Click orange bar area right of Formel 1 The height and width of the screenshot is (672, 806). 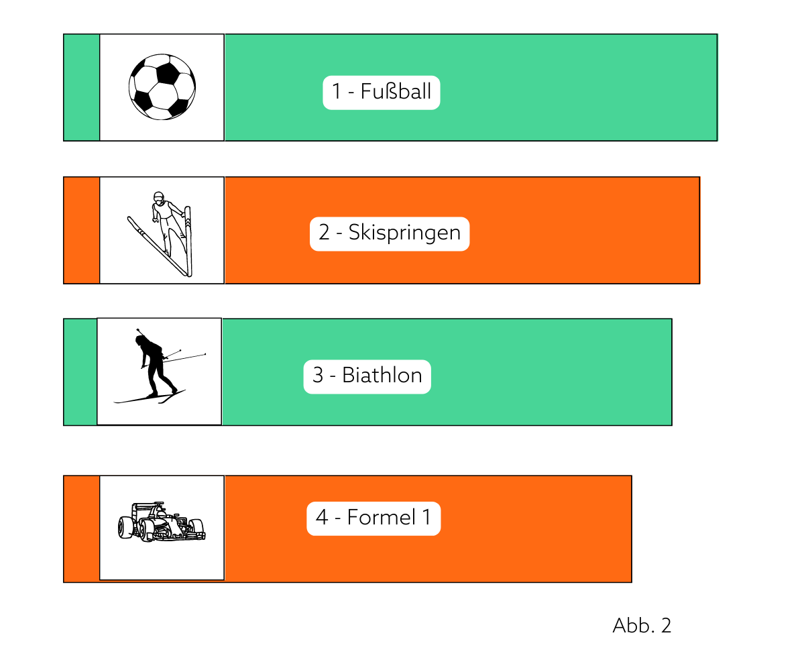click(x=536, y=529)
